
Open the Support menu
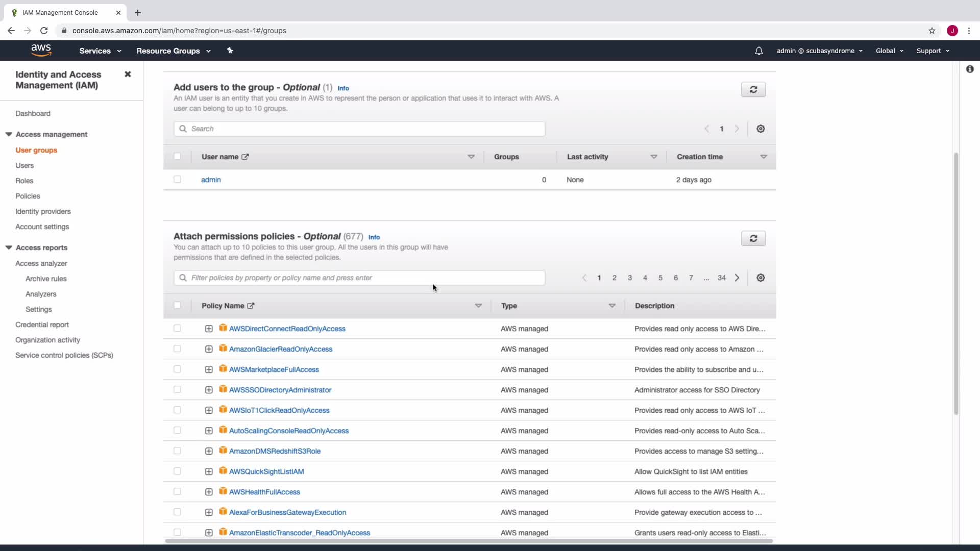tap(933, 51)
